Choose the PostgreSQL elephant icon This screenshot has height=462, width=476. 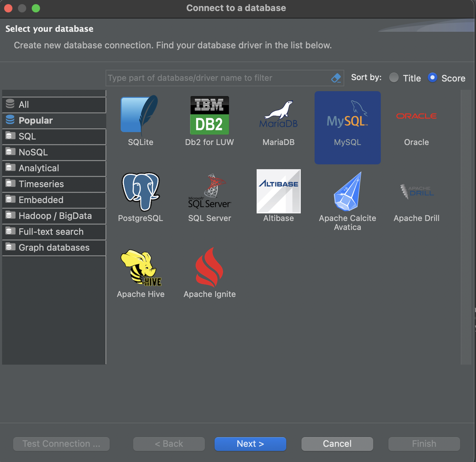(141, 192)
